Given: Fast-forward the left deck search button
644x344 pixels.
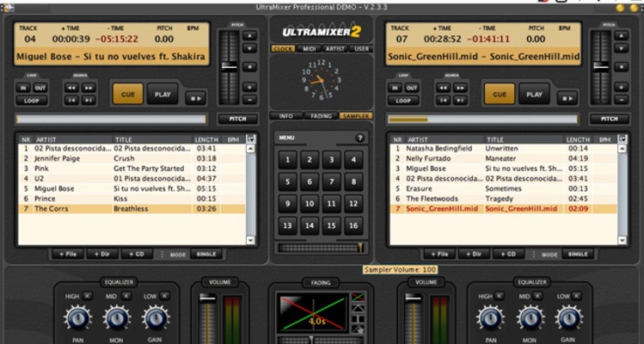Looking at the screenshot, I should pos(89,88).
